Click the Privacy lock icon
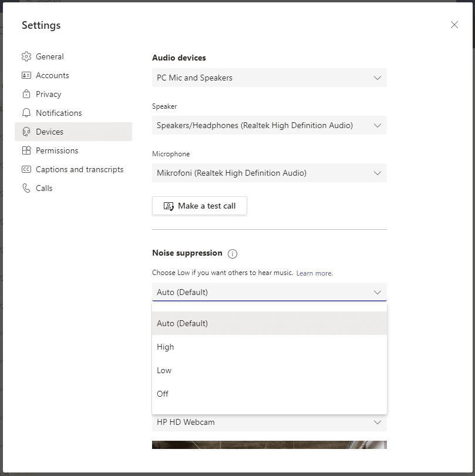Image resolution: width=475 pixels, height=476 pixels. click(26, 94)
